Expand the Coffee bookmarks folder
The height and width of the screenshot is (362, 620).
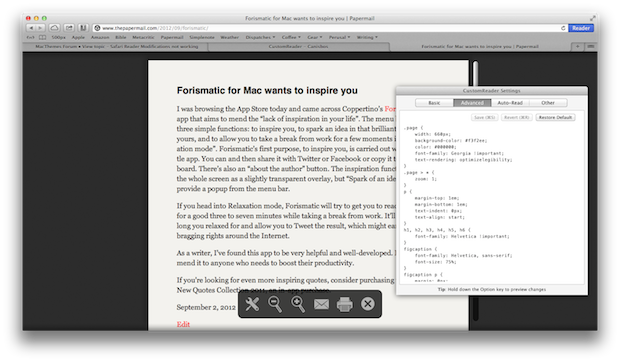point(291,37)
